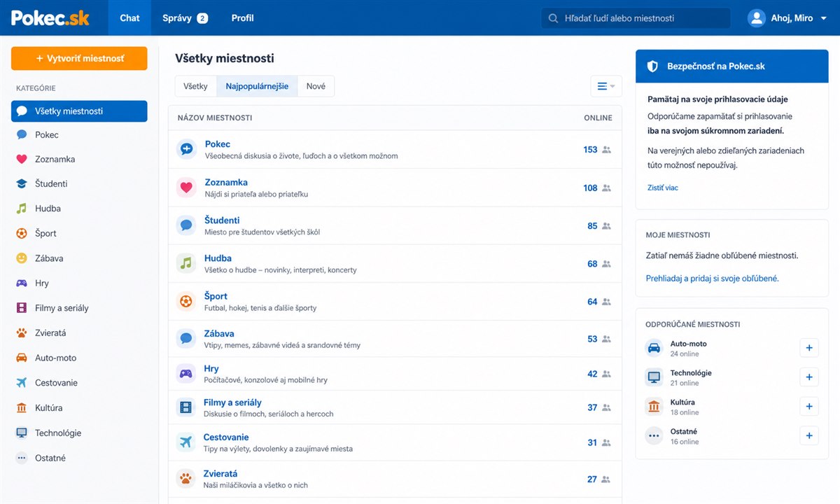Click the Pokec.sk logo
Viewport: 840px width, 504px height.
50,18
